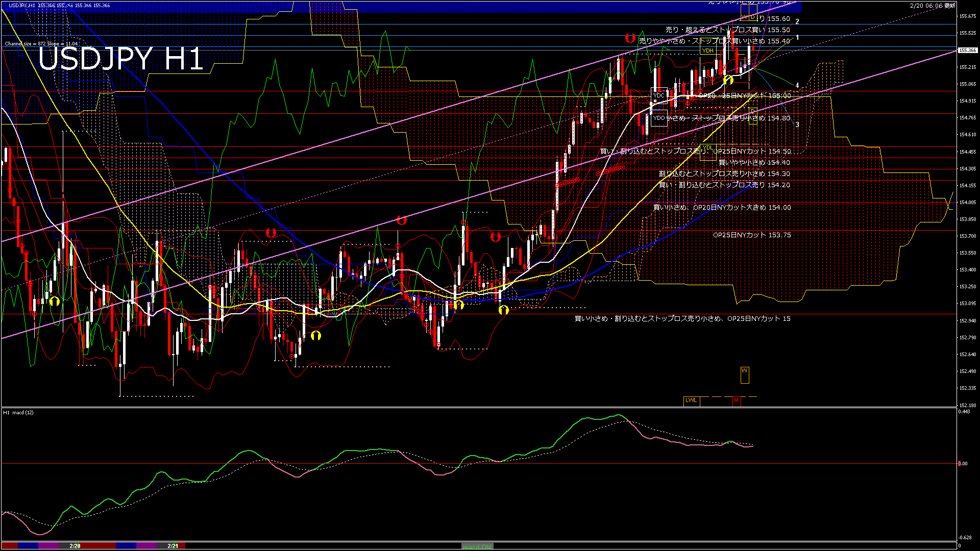Click the 2/20 date marker on timeline
980x551 pixels.
pyautogui.click(x=75, y=546)
